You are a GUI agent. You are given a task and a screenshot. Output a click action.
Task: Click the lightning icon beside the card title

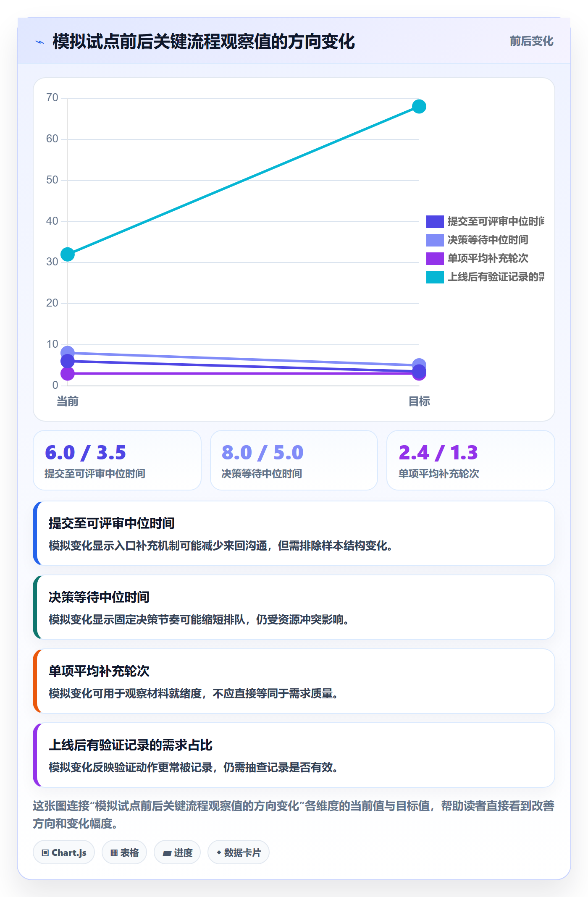coord(40,42)
